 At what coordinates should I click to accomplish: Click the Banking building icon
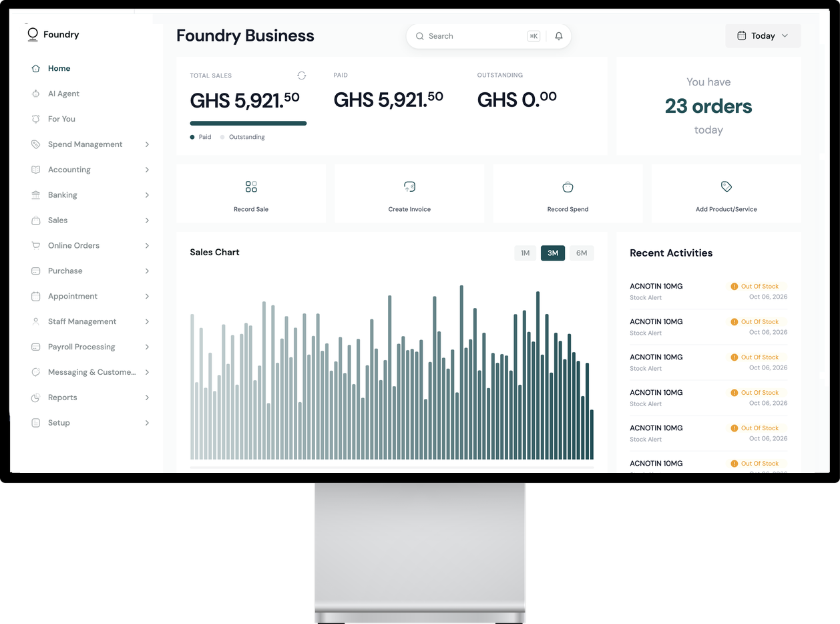tap(36, 195)
